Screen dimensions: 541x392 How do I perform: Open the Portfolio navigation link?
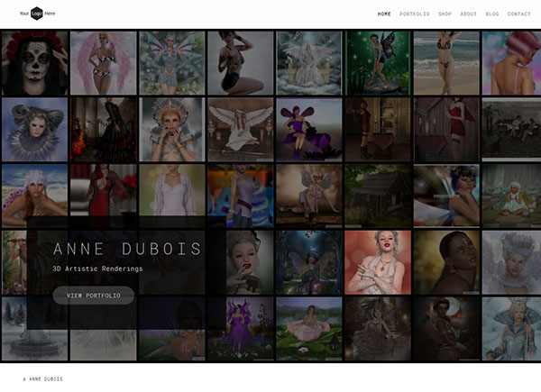(414, 14)
